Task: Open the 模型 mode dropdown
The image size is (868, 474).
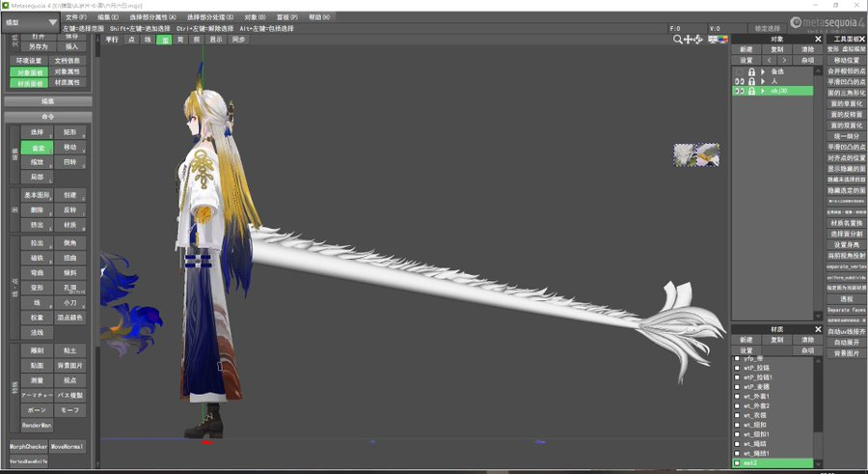Action: pos(31,23)
